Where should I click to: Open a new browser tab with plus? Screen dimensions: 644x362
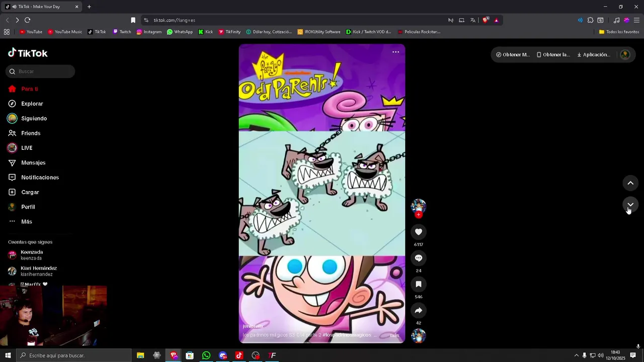click(89, 7)
